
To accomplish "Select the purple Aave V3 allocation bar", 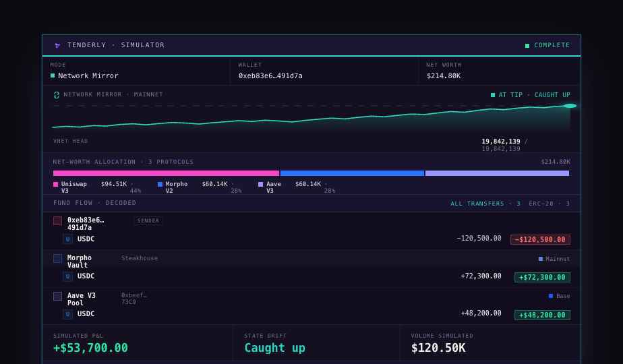I will (x=498, y=173).
